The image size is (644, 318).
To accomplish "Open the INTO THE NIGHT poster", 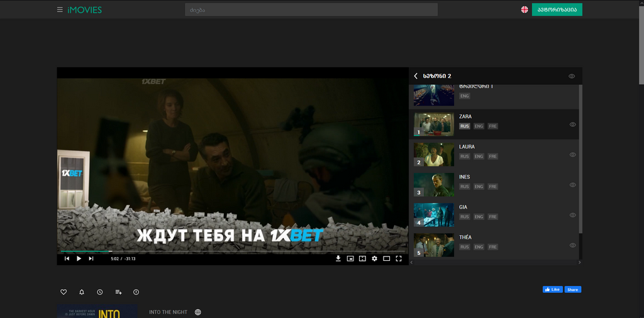I will [97, 311].
